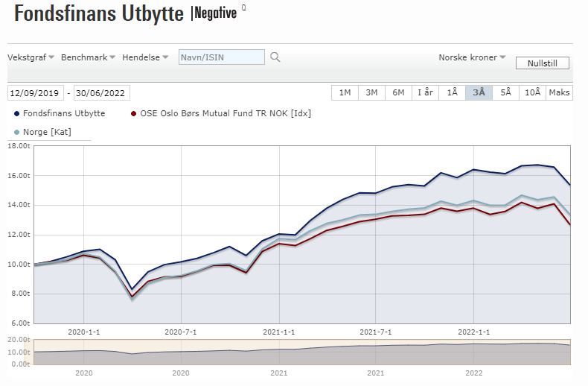The width and height of the screenshot is (588, 386).
Task: Click the 2022-1-1 axis label
Action: 474,332
